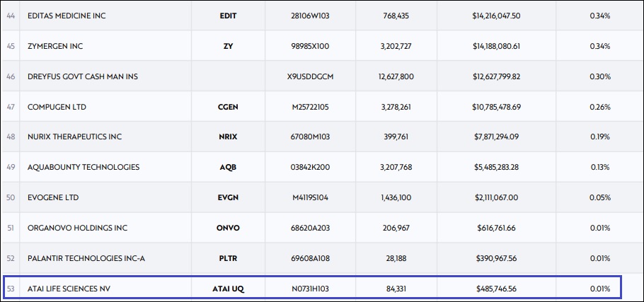The width and height of the screenshot is (644, 302).
Task: Click ticker NRIX
Action: pos(229,137)
